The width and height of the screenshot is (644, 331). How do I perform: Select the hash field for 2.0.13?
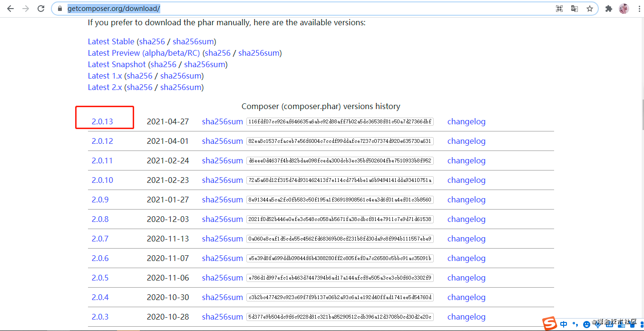(340, 121)
